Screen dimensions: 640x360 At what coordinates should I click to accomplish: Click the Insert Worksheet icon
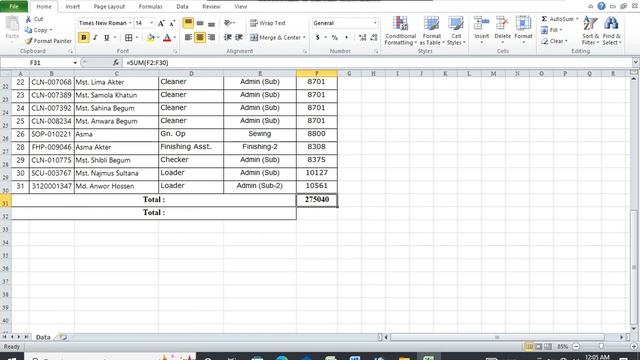[62, 337]
